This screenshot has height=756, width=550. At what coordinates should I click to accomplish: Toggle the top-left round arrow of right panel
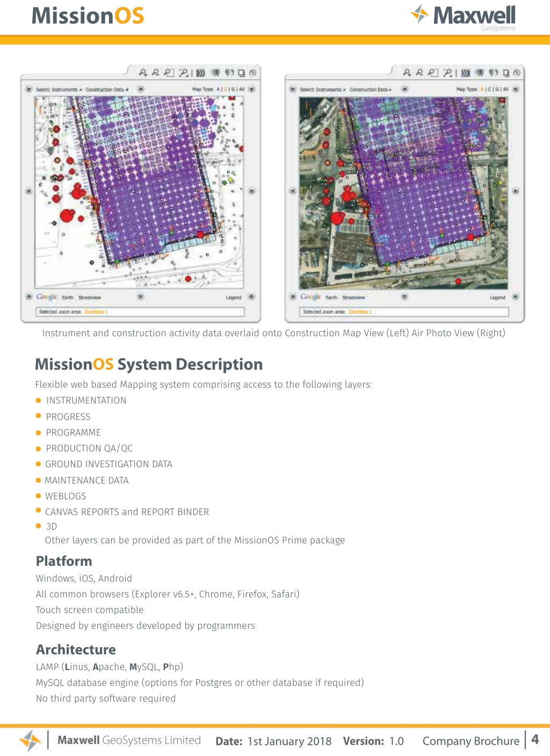293,89
